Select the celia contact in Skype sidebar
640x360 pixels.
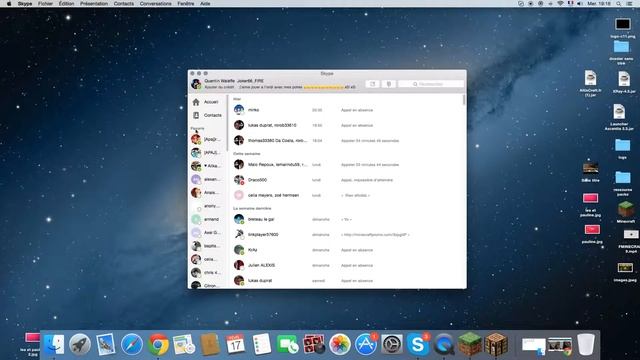[x=207, y=259]
